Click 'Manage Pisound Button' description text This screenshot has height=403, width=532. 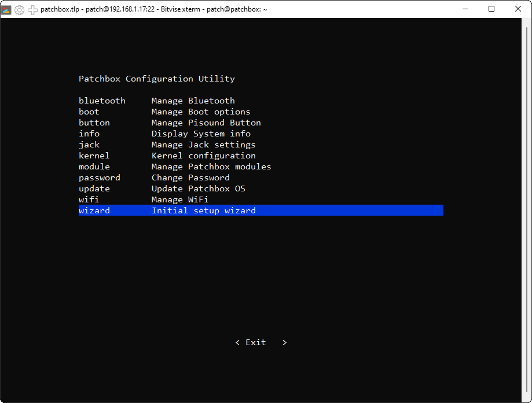click(206, 123)
